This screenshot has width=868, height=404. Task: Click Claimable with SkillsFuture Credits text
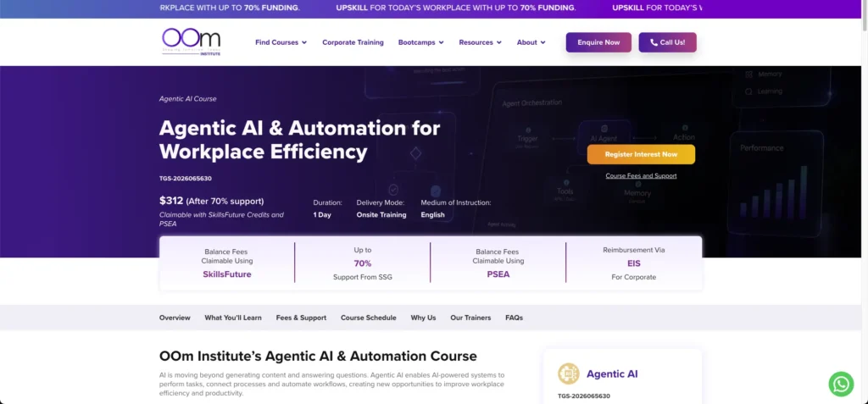point(221,219)
